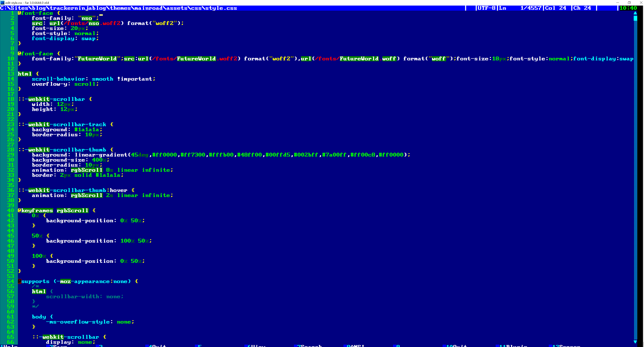This screenshot has width=644, height=347.
Task: Click 7Search in the bottom key bar
Action: (x=309, y=346)
